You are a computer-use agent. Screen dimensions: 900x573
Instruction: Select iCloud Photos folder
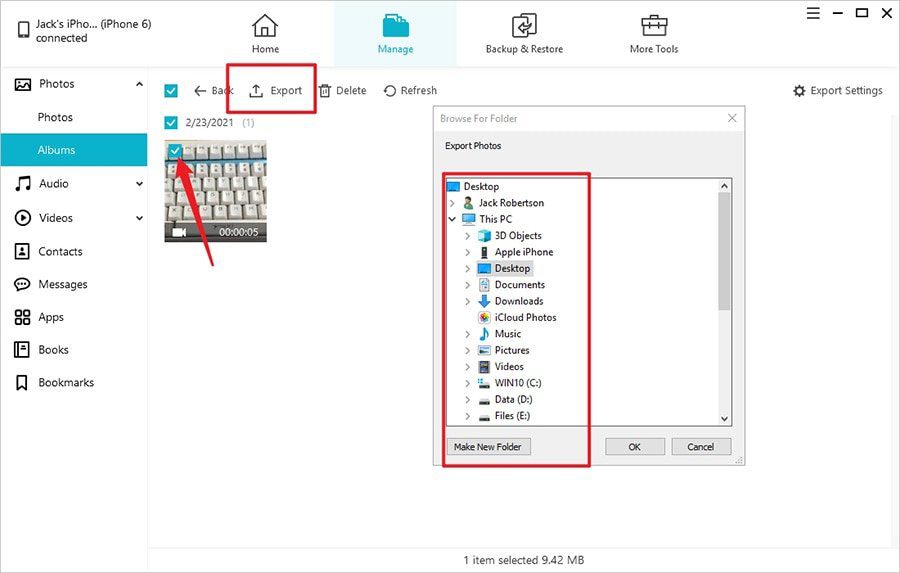tap(525, 318)
